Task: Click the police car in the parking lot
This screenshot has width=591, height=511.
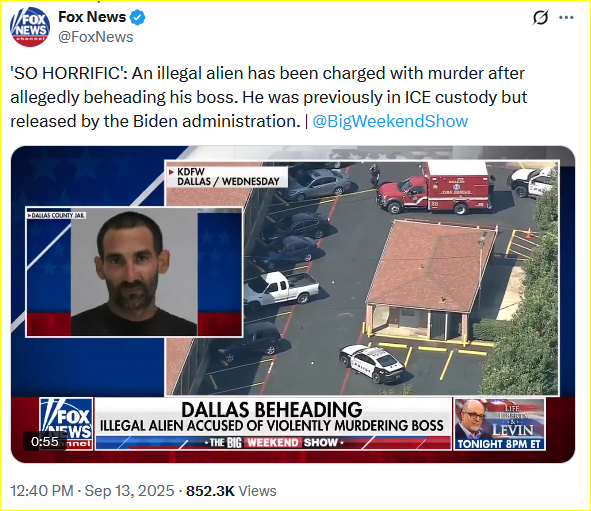Action: coord(371,363)
